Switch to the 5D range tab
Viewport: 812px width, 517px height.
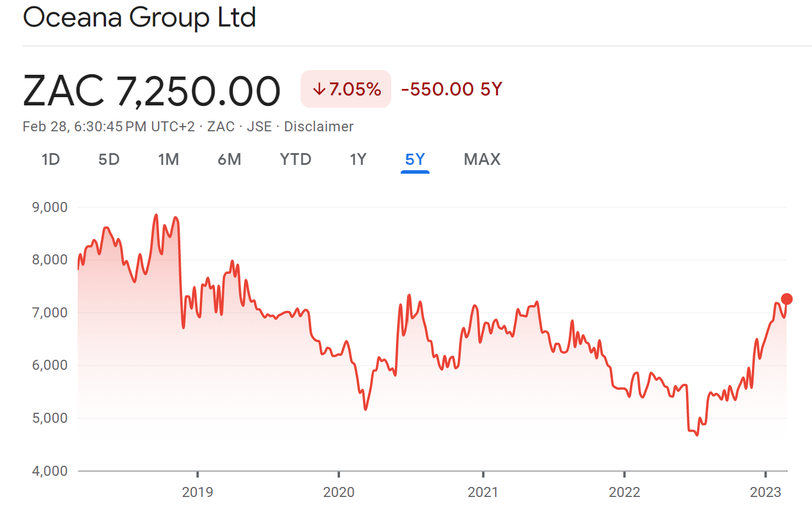click(109, 160)
